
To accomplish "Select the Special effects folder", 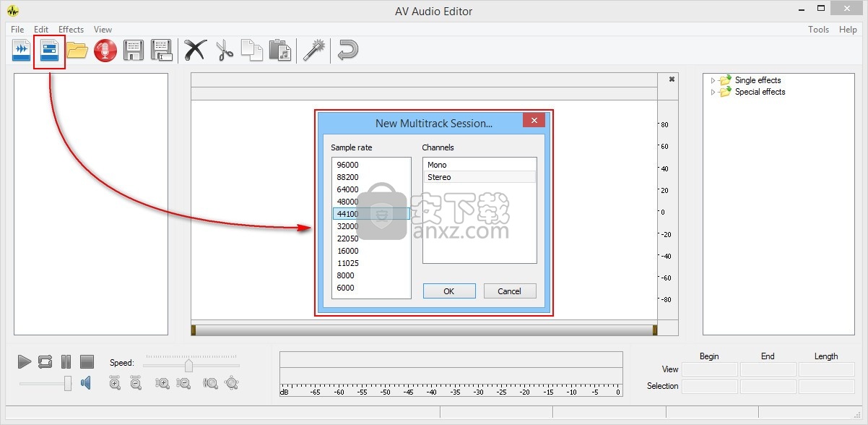I will (760, 92).
